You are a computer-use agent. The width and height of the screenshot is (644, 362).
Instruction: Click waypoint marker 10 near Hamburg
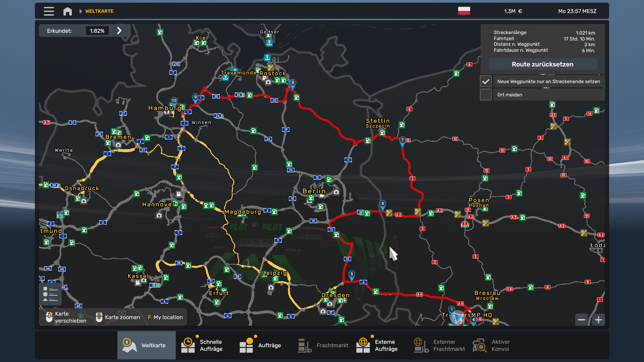[x=174, y=102]
